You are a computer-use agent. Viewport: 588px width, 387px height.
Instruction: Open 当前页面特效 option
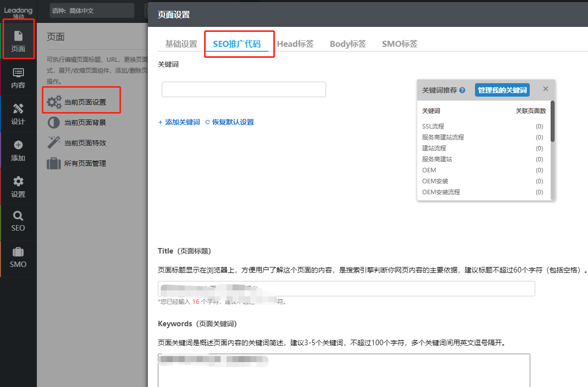click(85, 143)
